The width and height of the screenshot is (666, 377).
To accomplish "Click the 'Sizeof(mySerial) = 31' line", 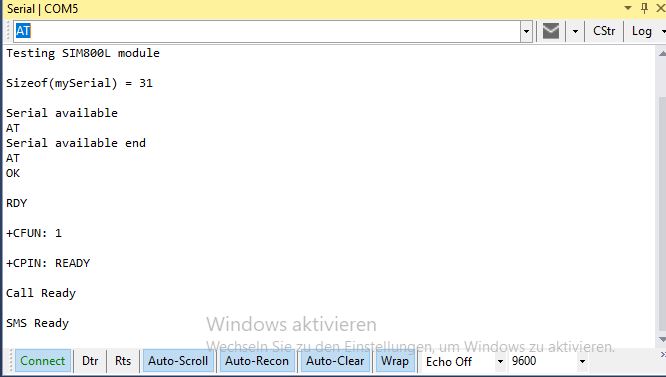I will click(x=79, y=83).
